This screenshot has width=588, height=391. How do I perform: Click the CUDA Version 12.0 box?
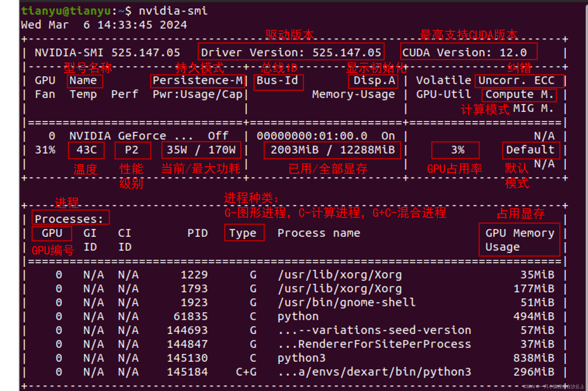469,52
